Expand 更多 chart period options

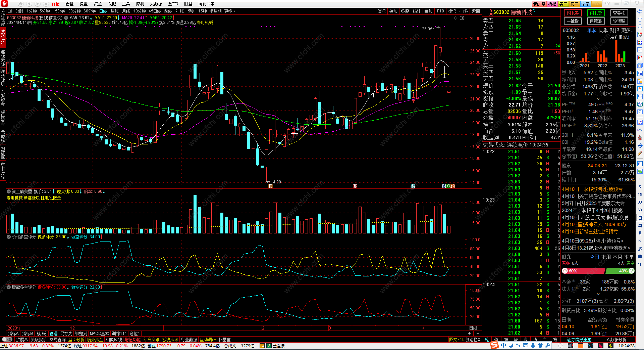coord(230,11)
